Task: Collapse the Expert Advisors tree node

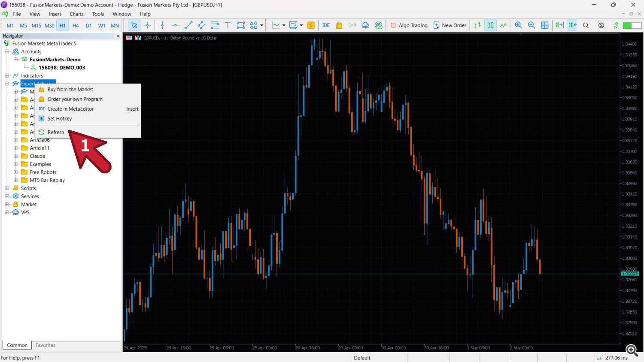Action: coord(7,84)
